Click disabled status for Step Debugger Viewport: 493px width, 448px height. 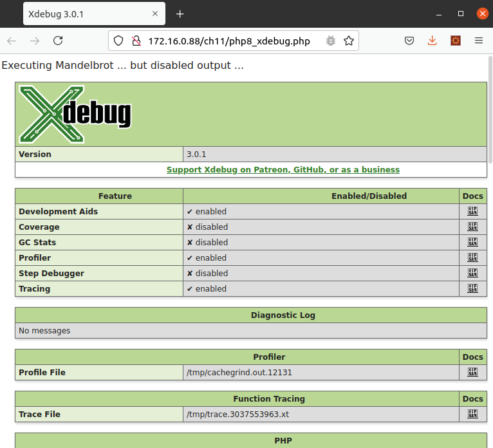(207, 273)
